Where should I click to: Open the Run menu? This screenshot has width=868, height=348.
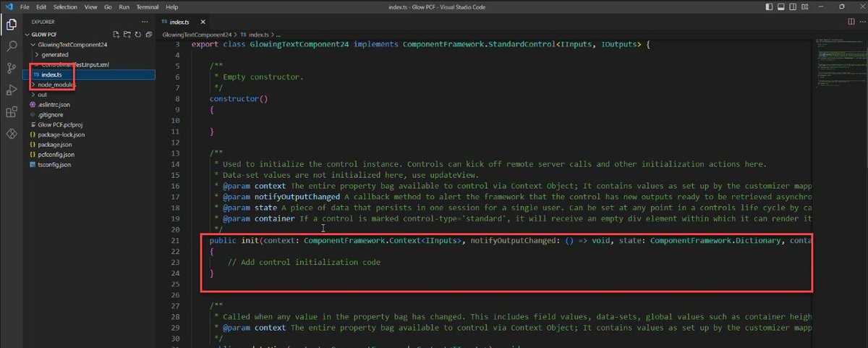(x=124, y=7)
